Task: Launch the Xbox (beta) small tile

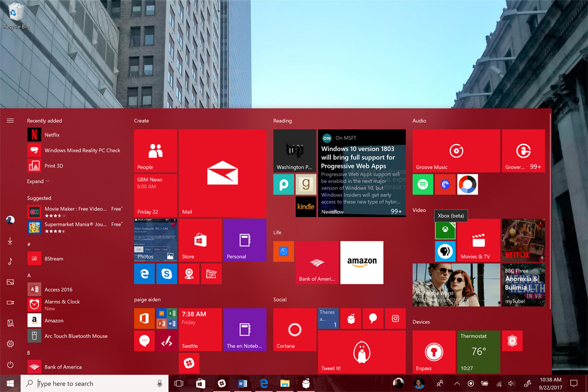Action: click(x=445, y=229)
